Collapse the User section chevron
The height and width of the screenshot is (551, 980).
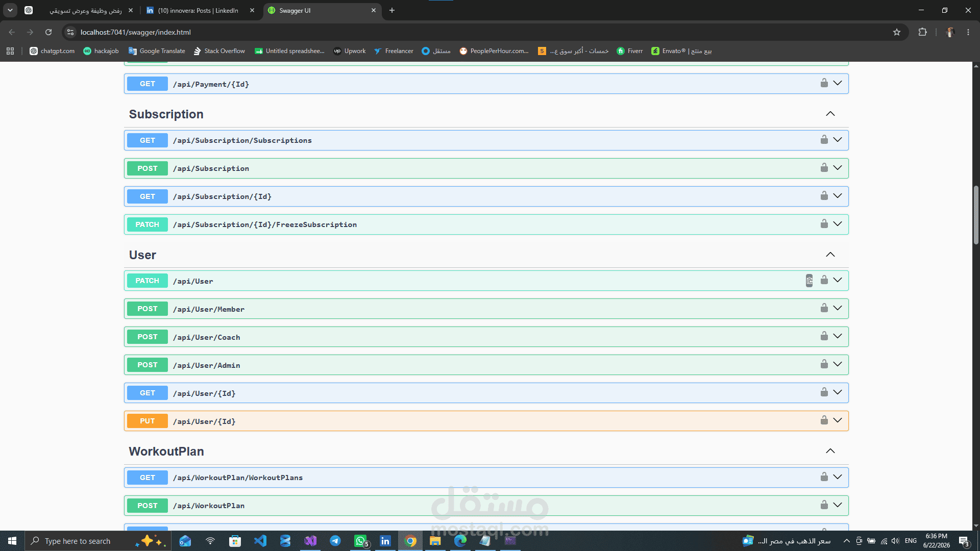(830, 255)
